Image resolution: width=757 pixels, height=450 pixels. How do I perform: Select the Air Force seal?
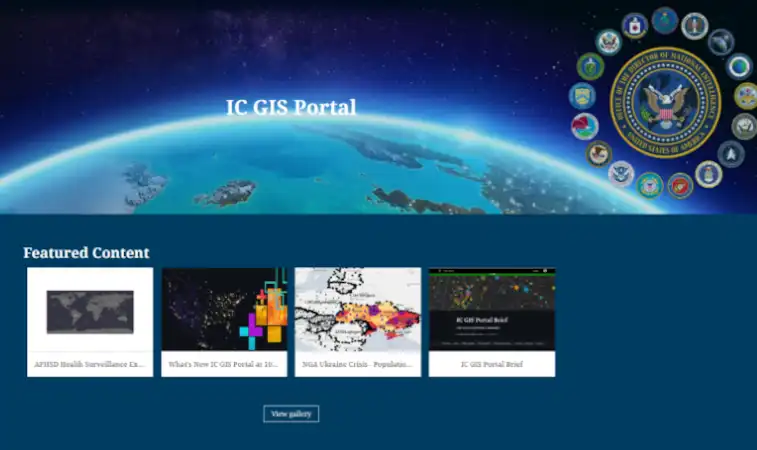pyautogui.click(x=709, y=174)
